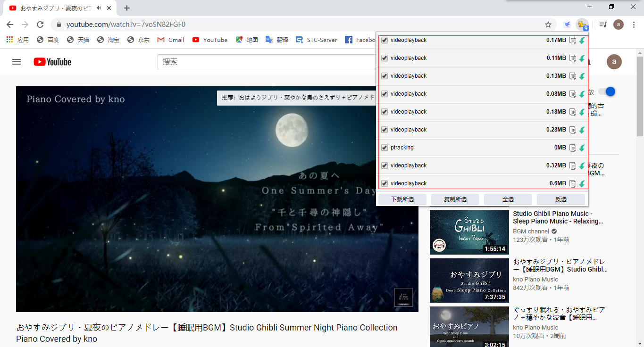
Task: Download the 0.13MB videoplayback item
Action: pyautogui.click(x=582, y=76)
